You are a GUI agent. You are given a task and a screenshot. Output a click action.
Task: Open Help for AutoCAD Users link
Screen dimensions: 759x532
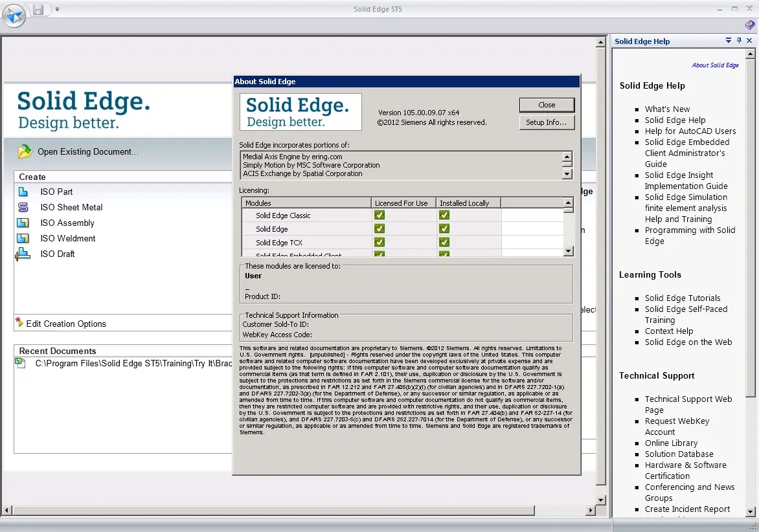(x=690, y=131)
